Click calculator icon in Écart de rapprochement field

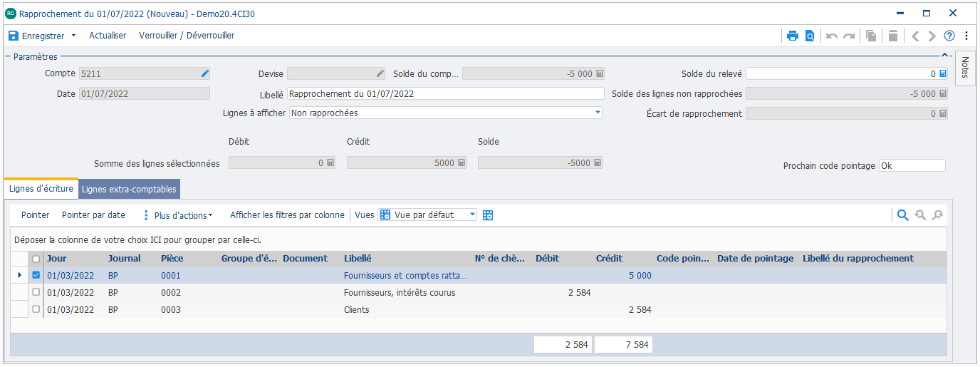(x=943, y=113)
